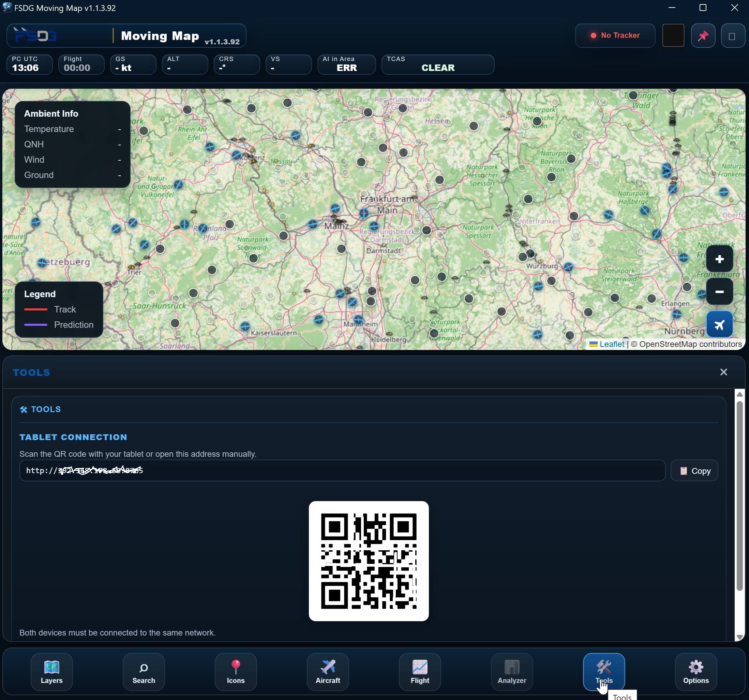
Task: Click the black square header button
Action: (673, 35)
